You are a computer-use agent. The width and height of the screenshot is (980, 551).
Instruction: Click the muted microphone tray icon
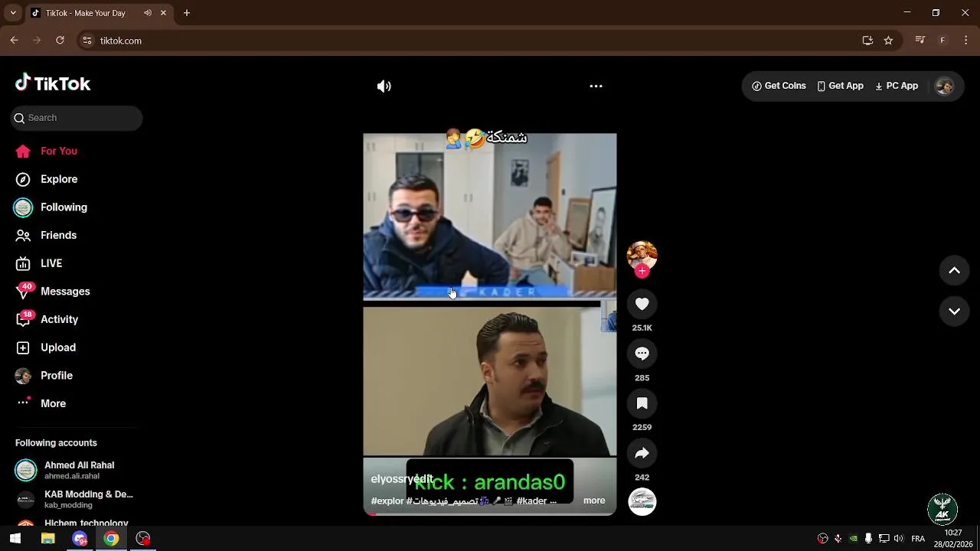point(838,539)
